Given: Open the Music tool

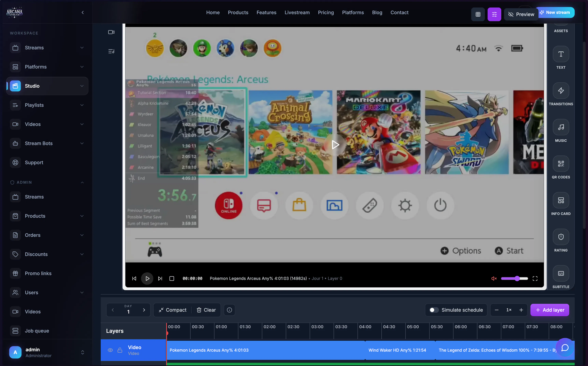Looking at the screenshot, I should tap(561, 127).
